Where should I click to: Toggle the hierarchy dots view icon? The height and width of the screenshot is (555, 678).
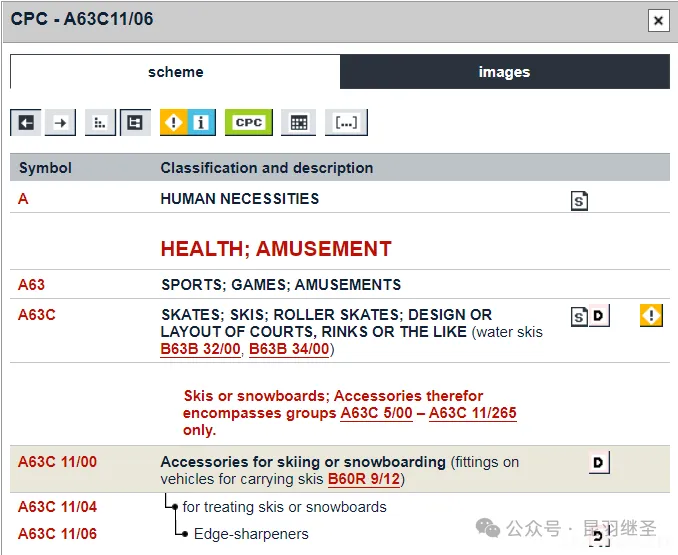point(99,122)
